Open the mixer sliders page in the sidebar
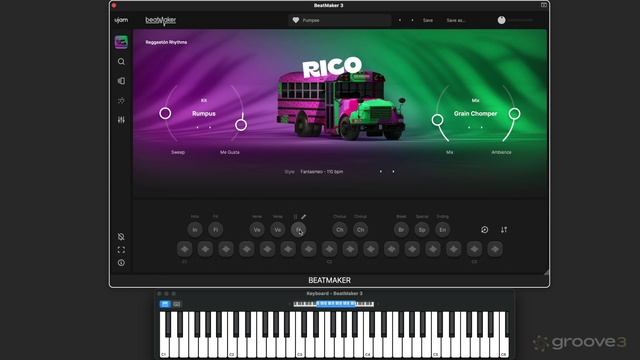The width and height of the screenshot is (640, 360). click(121, 120)
